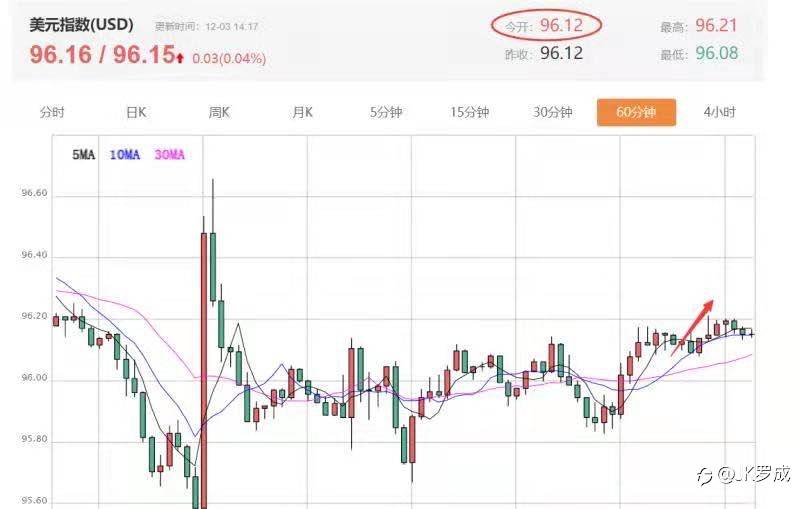Click the red up-arrow beside 96.15
Screen dimensions: 800x509
point(180,58)
